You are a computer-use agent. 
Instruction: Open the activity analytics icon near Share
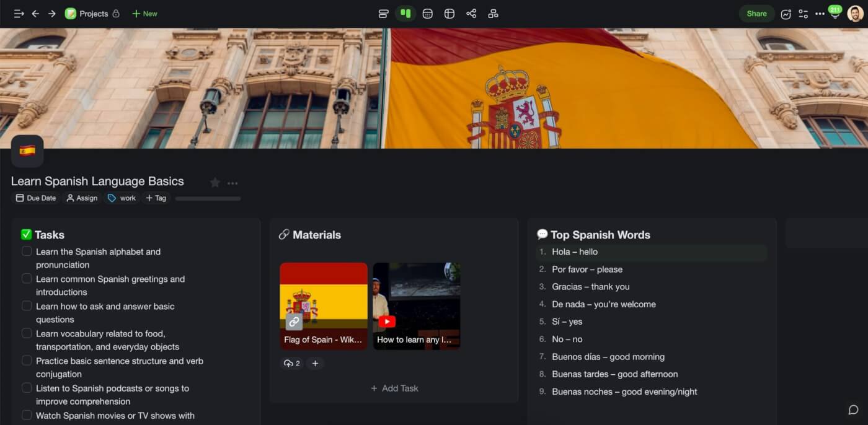tap(786, 13)
